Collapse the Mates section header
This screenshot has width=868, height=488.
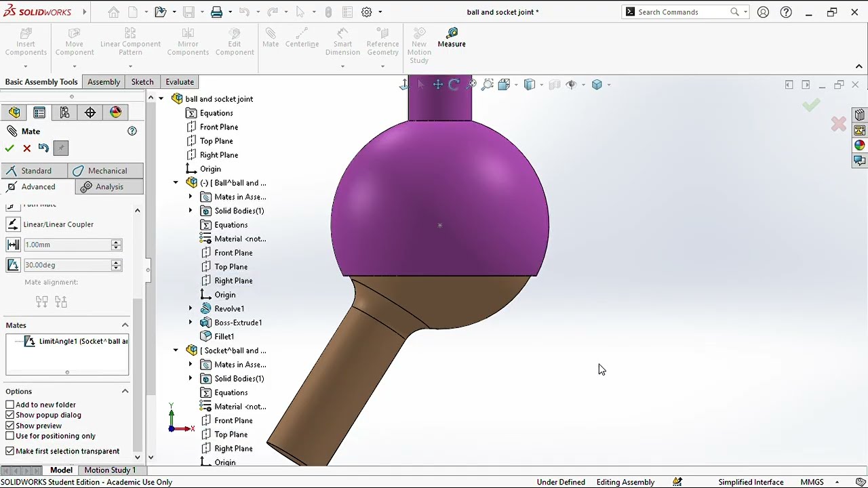click(125, 325)
